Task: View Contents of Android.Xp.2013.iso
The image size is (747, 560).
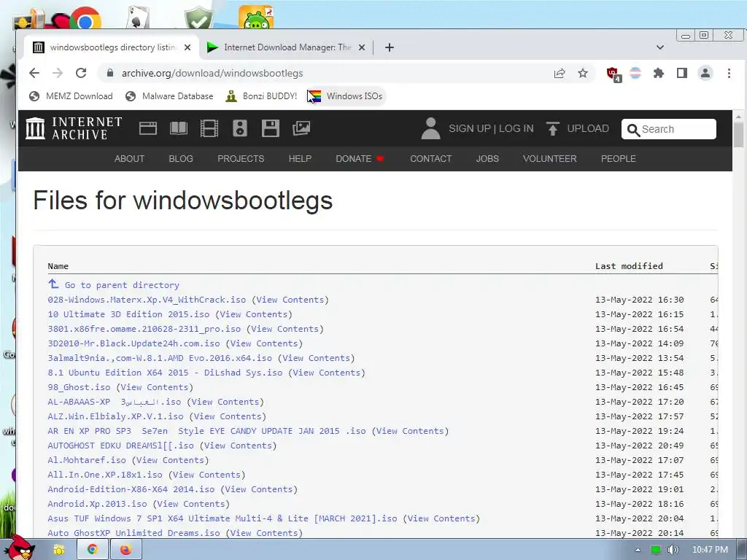Action: (x=191, y=504)
